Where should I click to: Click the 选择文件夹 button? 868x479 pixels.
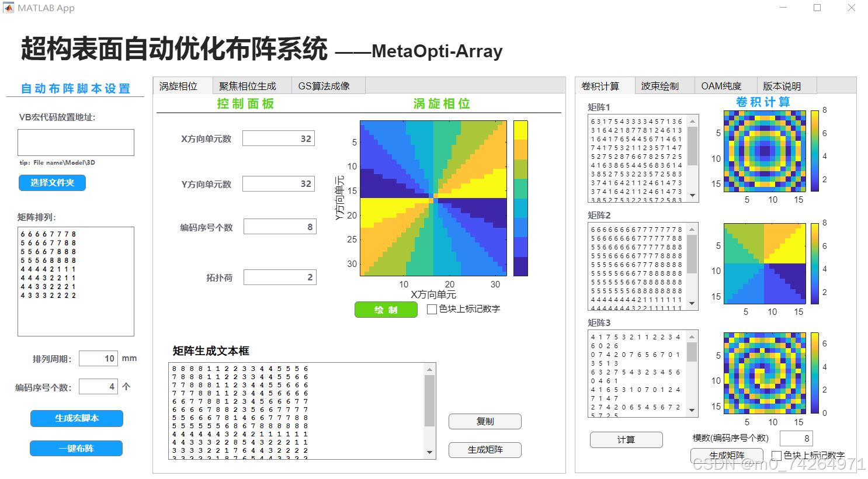tap(52, 183)
